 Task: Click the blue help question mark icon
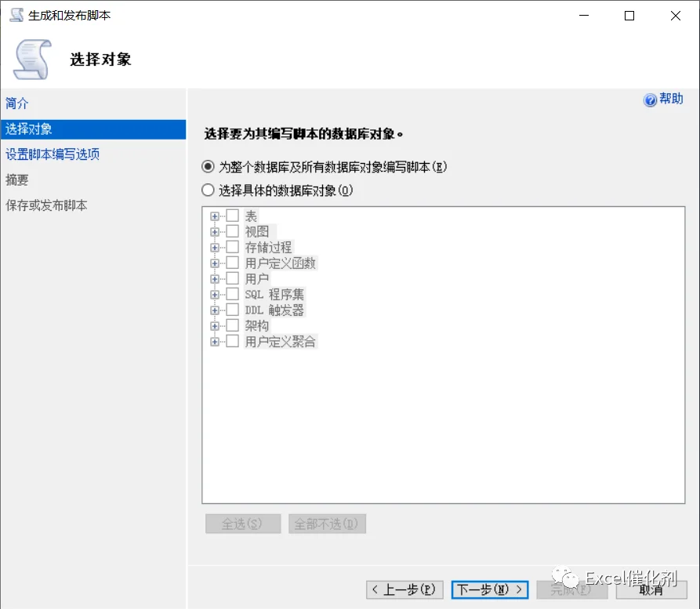tap(650, 100)
